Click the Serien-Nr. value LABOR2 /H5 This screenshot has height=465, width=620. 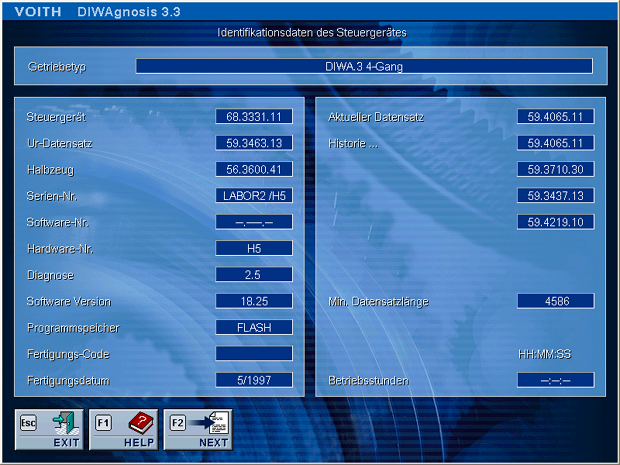[x=254, y=196]
